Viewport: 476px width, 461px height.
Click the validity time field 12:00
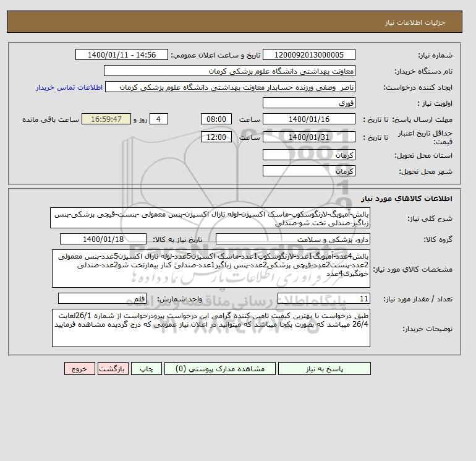click(216, 137)
